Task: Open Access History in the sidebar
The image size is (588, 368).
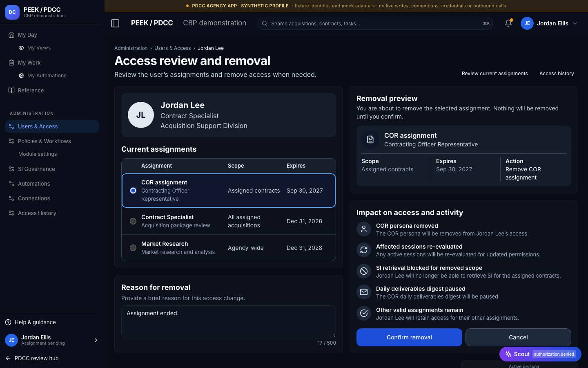Action: [x=52, y=213]
